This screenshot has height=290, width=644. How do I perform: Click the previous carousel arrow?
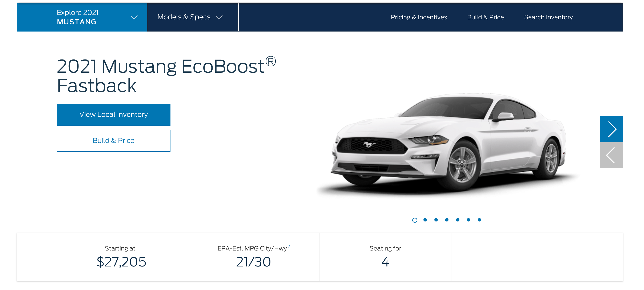[610, 155]
